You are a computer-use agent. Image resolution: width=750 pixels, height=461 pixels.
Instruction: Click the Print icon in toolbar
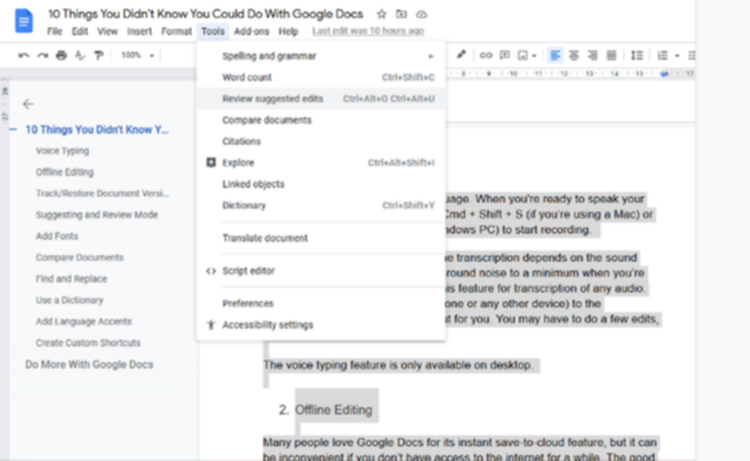61,55
